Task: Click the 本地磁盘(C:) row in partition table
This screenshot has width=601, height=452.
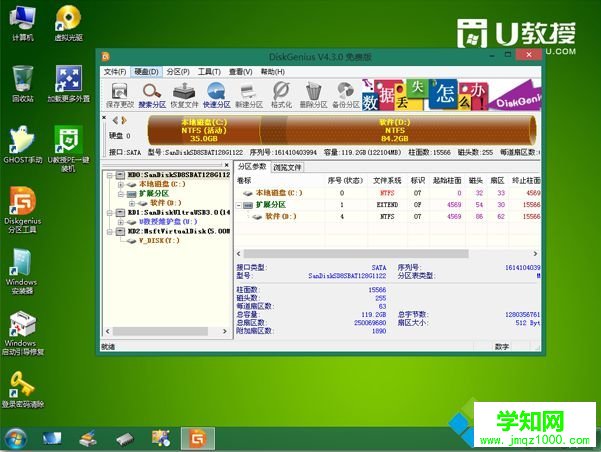Action: [388, 193]
